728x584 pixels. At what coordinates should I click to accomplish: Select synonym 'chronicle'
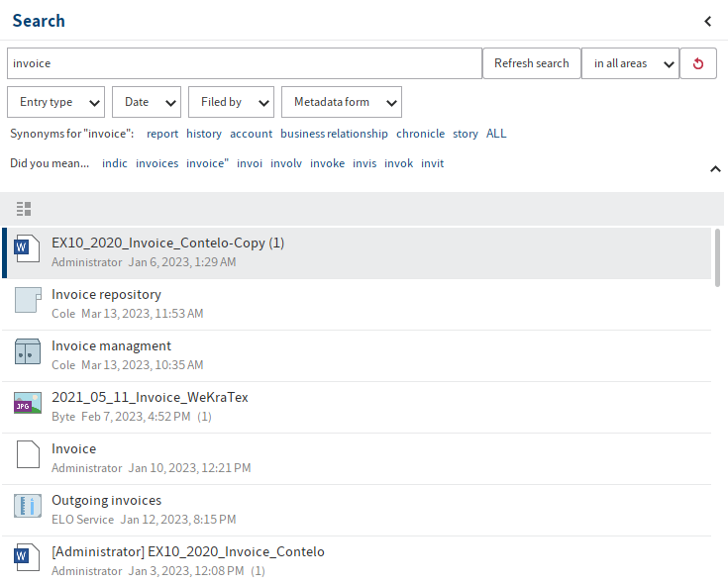pyautogui.click(x=420, y=134)
